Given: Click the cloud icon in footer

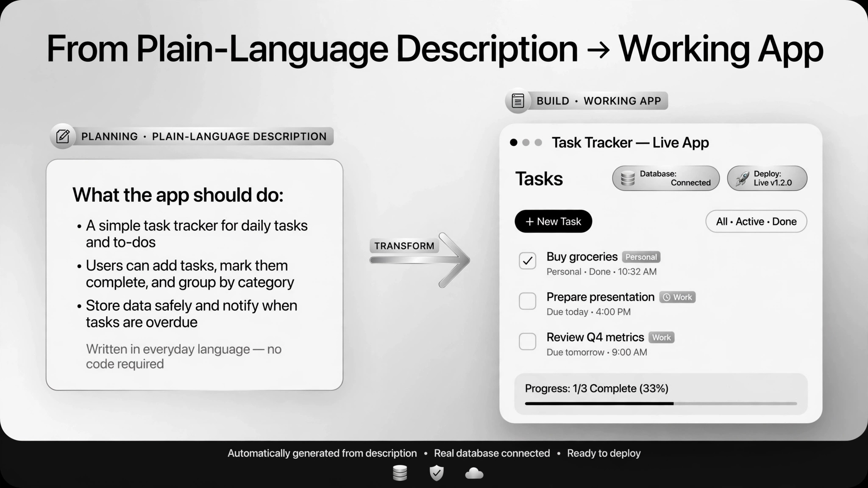Looking at the screenshot, I should point(474,473).
